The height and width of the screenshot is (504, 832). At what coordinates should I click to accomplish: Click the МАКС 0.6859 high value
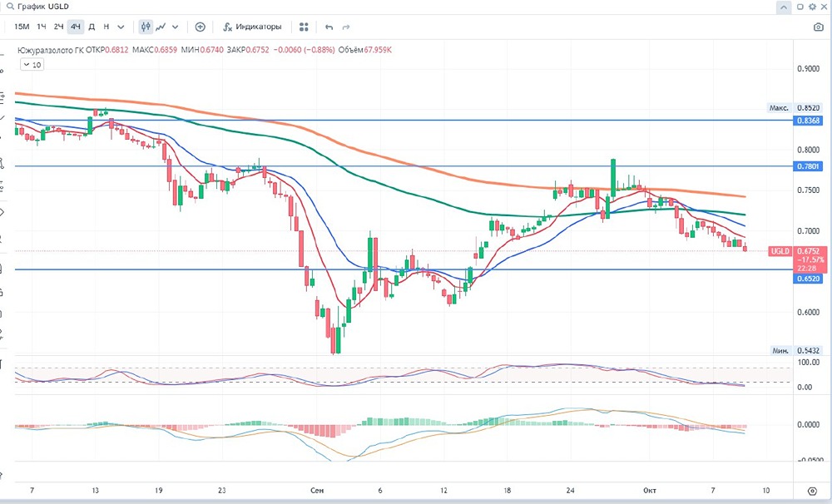(x=155, y=50)
